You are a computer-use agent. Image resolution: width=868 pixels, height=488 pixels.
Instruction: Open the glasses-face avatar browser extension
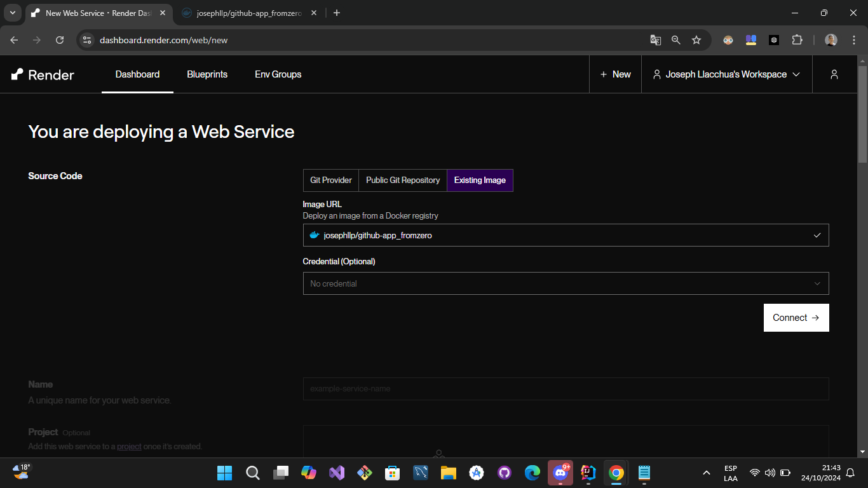(x=728, y=40)
